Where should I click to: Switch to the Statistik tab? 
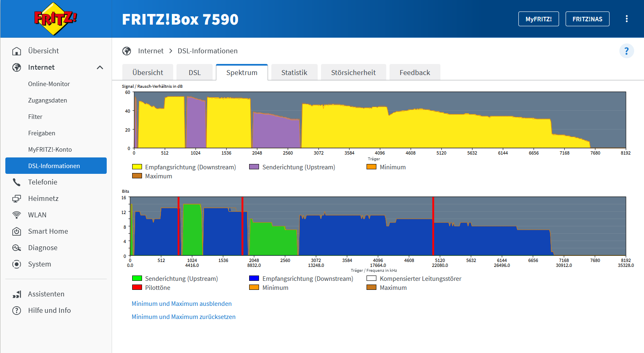(294, 73)
